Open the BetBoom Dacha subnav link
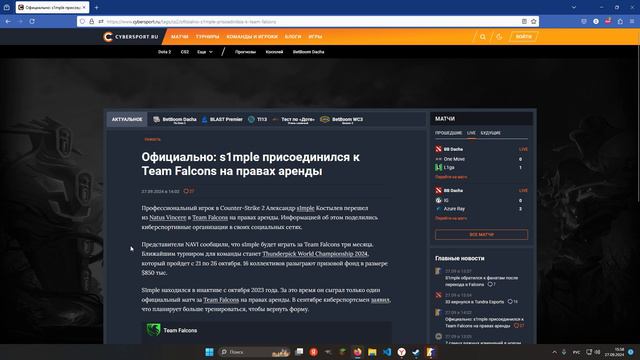Image resolution: width=640 pixels, height=360 pixels. 309,52
